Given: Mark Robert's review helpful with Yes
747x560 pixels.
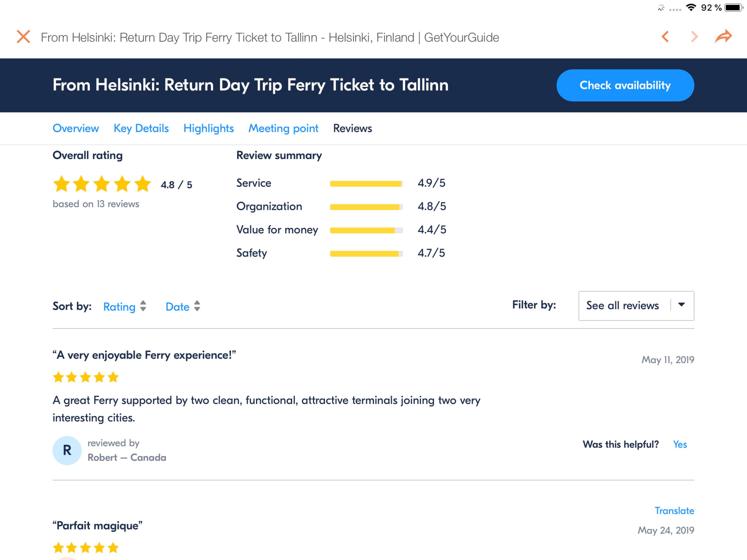Looking at the screenshot, I should [x=680, y=444].
